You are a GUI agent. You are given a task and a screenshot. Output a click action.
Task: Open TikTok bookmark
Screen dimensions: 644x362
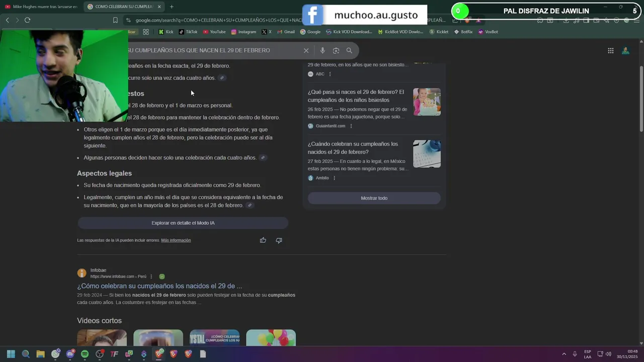tap(188, 32)
